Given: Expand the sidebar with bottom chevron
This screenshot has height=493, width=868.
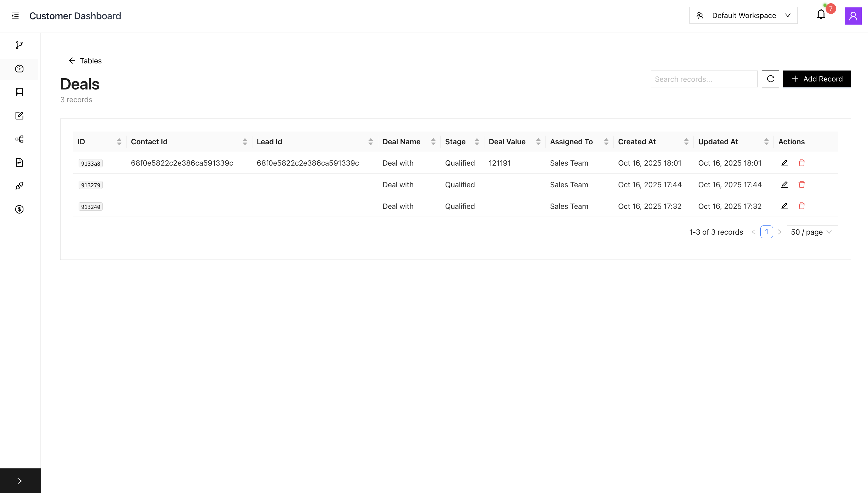Looking at the screenshot, I should click(x=20, y=481).
